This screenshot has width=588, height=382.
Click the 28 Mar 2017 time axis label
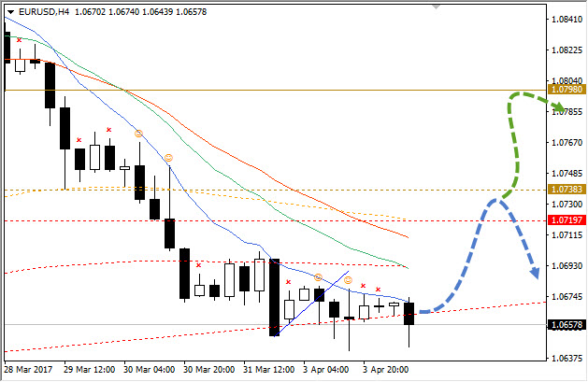tap(28, 370)
